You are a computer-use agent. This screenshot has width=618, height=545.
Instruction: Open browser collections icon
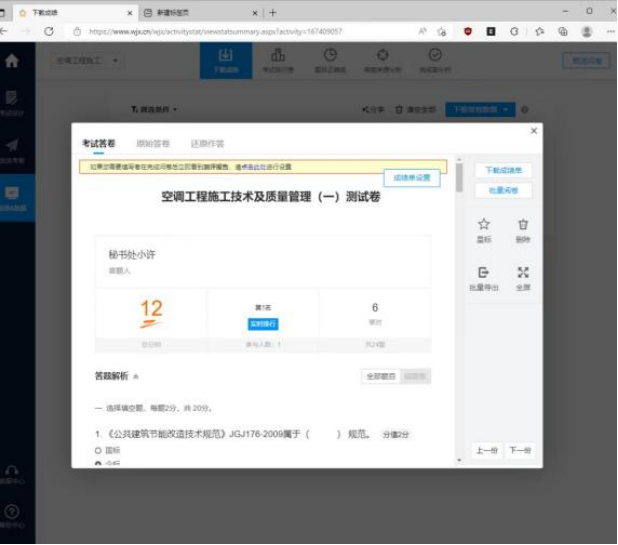(x=563, y=32)
